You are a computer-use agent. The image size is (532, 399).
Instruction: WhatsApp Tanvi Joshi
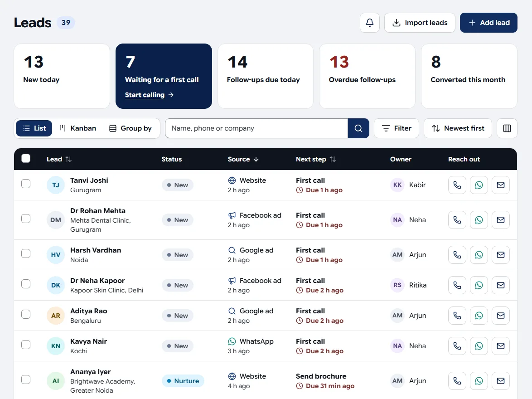pyautogui.click(x=479, y=185)
